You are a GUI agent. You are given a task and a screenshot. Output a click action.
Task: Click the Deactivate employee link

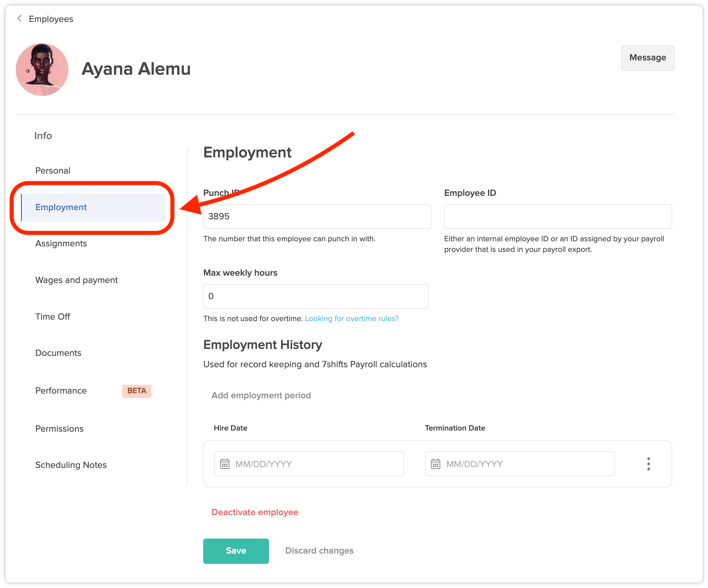tap(255, 512)
